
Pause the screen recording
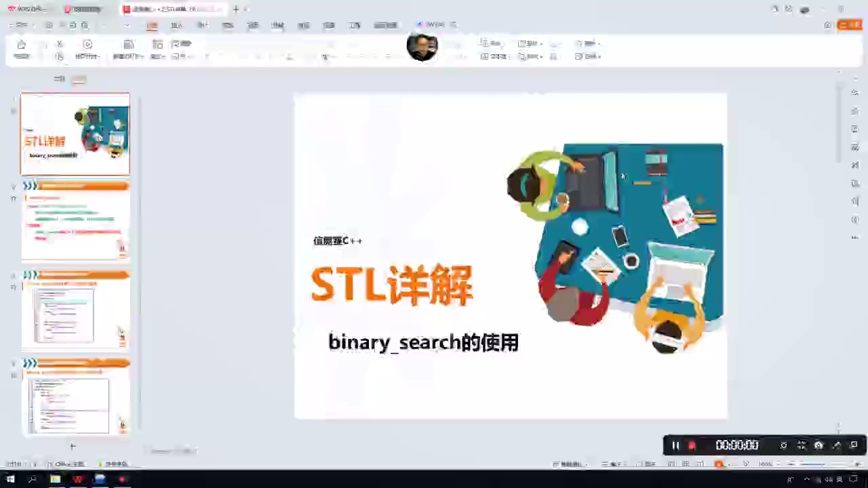coord(675,445)
